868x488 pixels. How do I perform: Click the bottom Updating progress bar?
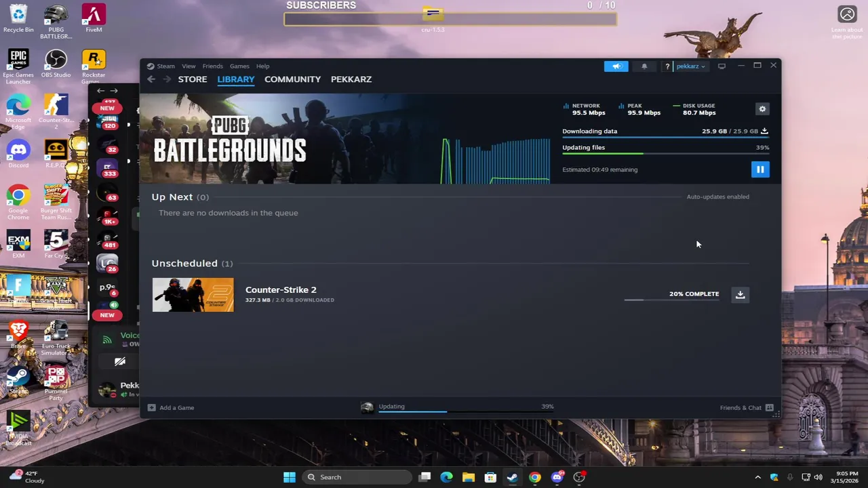pos(466,411)
